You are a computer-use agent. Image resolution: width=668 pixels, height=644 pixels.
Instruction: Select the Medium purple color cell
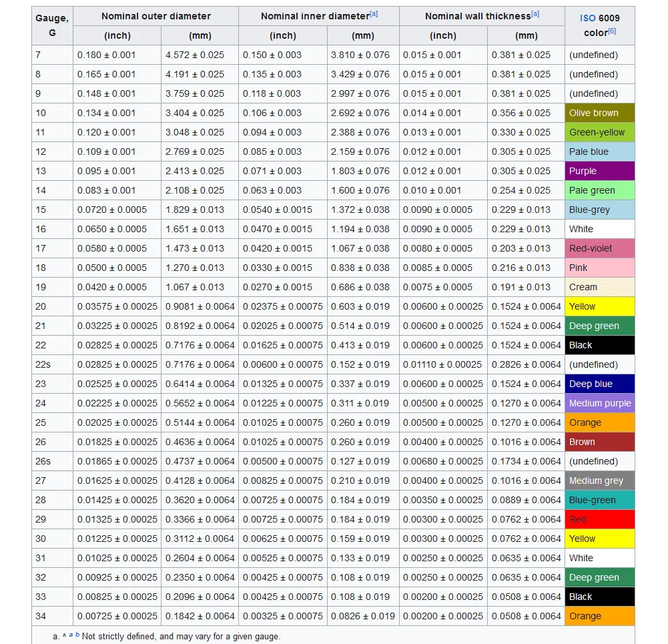[x=600, y=403]
